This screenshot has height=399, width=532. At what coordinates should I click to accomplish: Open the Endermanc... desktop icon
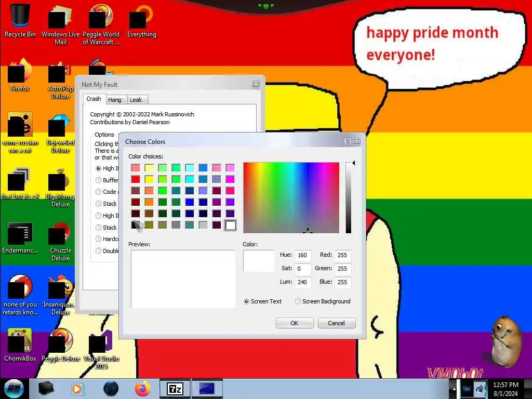coord(20,237)
